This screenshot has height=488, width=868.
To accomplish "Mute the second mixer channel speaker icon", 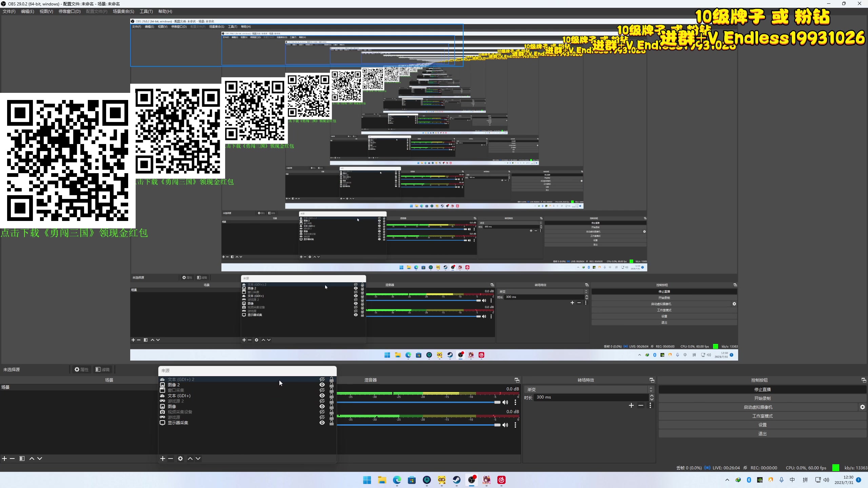I will click(x=505, y=425).
